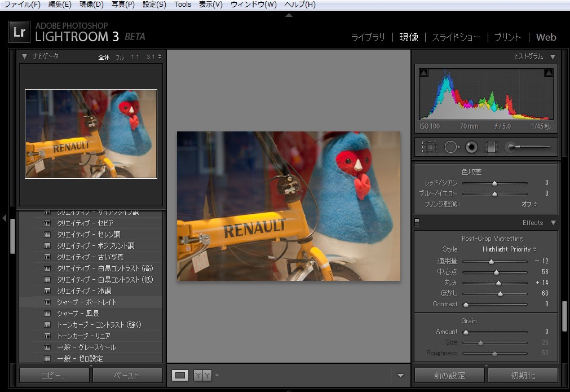Select the Crop Overlay tool
Screen dimensions: 570x392
point(429,147)
